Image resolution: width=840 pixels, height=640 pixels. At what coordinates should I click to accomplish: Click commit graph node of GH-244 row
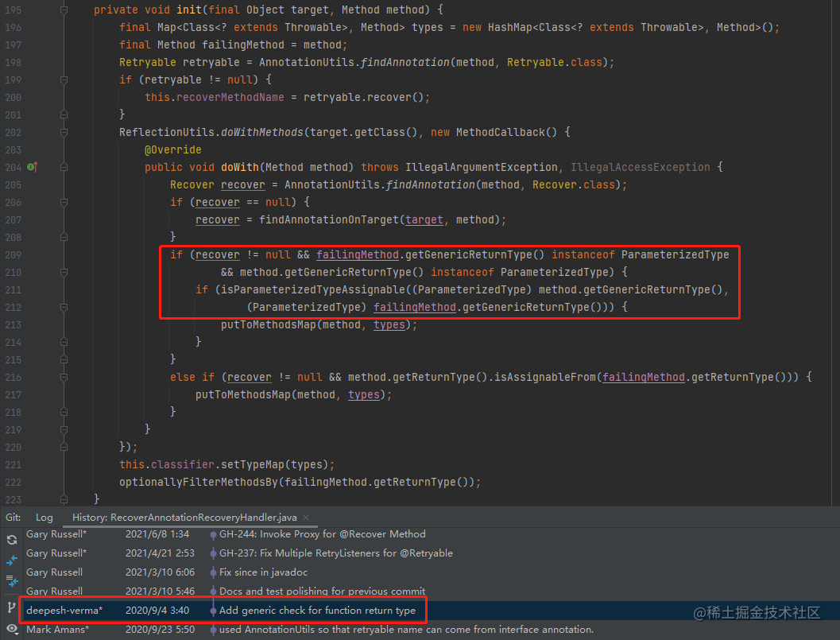(x=213, y=534)
